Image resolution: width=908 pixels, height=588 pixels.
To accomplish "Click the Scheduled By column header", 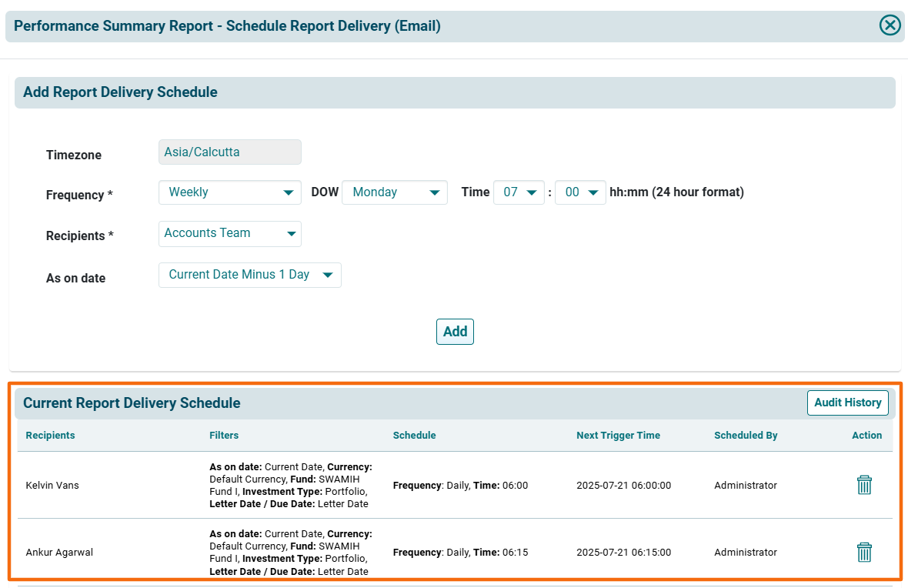I will (746, 436).
